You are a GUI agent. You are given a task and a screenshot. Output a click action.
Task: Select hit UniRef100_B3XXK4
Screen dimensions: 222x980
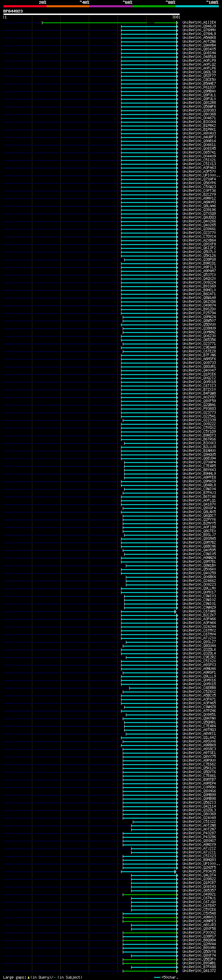pyautogui.click(x=199, y=122)
